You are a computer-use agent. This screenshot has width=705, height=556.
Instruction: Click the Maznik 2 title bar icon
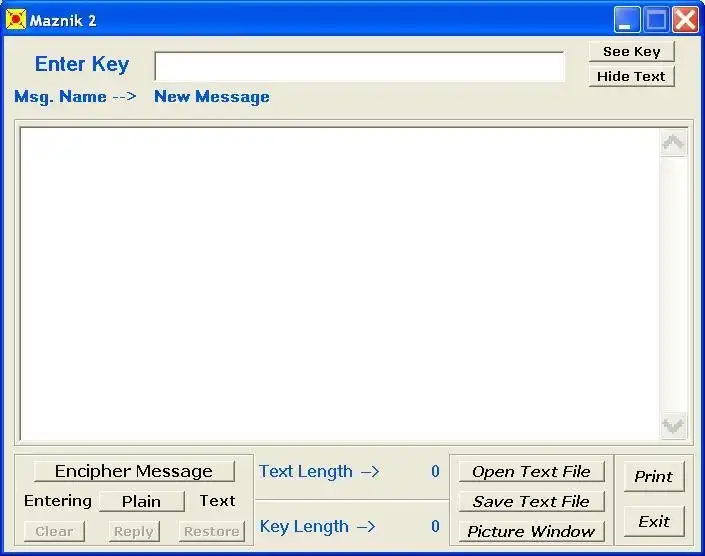tap(16, 20)
